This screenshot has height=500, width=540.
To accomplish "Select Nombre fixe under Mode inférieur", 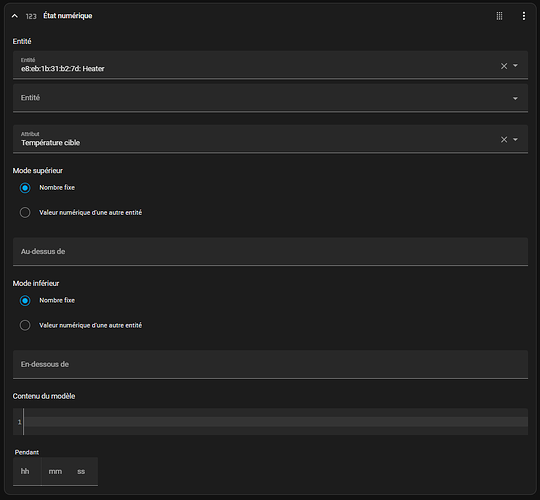I will coord(25,301).
